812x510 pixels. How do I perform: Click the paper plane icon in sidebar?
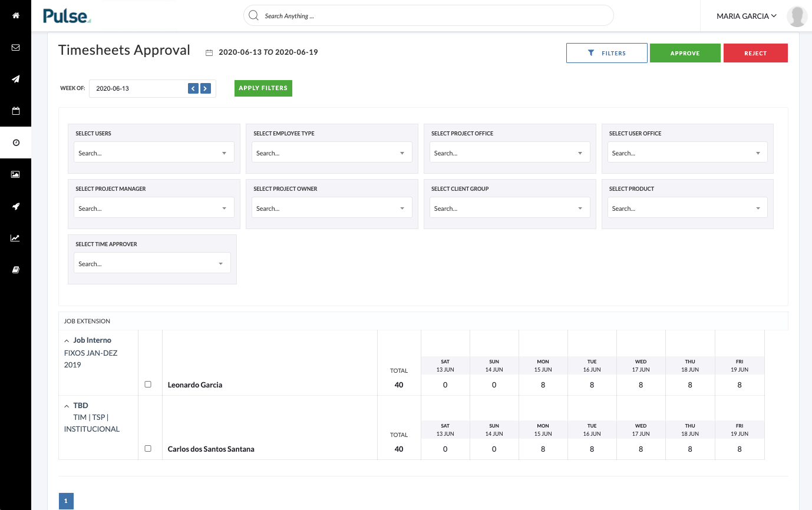coord(15,79)
